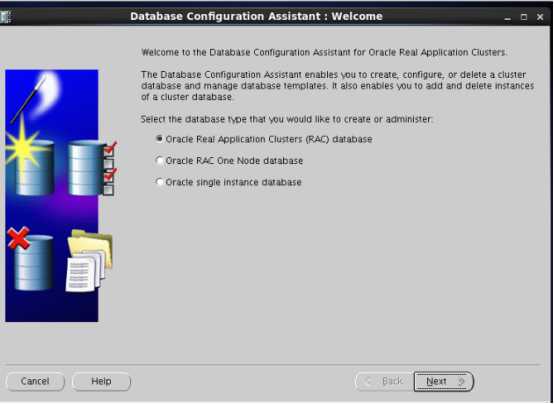Viewport: 554px width, 404px height.
Task: Open Help for the wizard
Action: 101,381
